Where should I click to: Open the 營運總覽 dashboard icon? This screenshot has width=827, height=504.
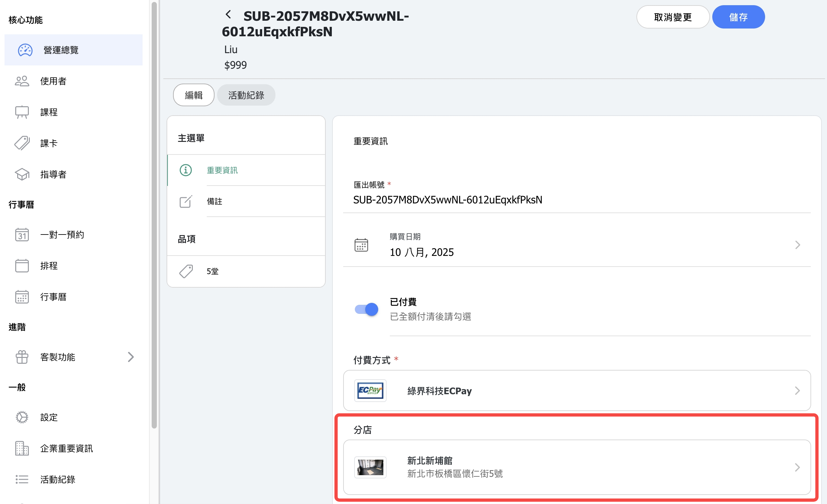[25, 50]
